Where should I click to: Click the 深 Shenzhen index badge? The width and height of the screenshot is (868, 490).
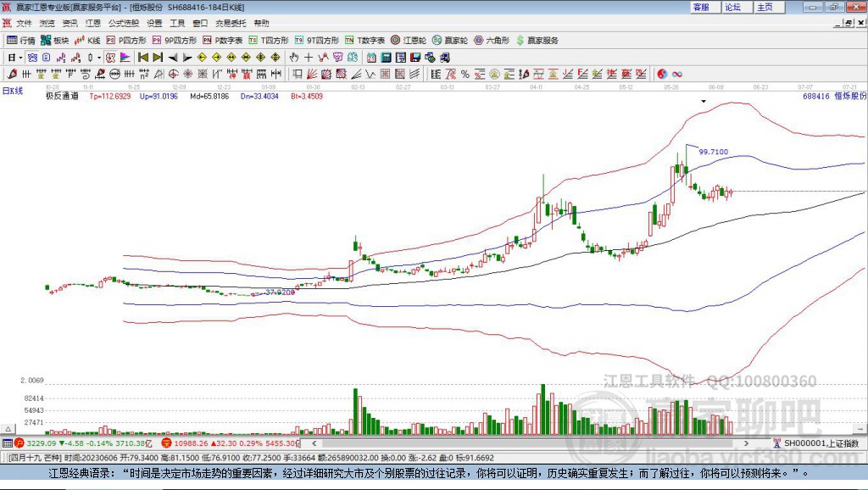[167, 443]
